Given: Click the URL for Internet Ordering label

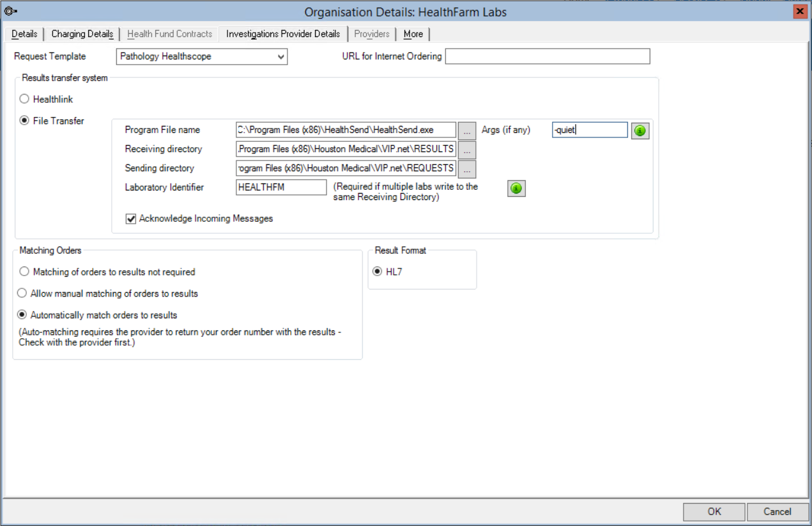Looking at the screenshot, I should pyautogui.click(x=392, y=56).
